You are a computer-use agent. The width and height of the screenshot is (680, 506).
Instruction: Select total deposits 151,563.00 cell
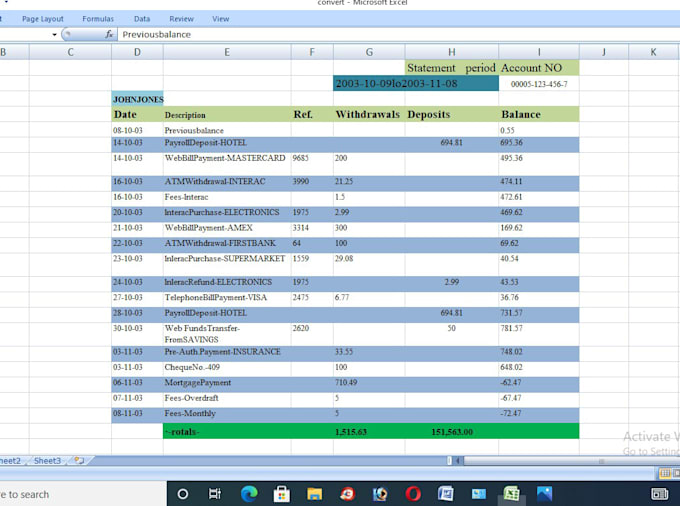point(451,431)
